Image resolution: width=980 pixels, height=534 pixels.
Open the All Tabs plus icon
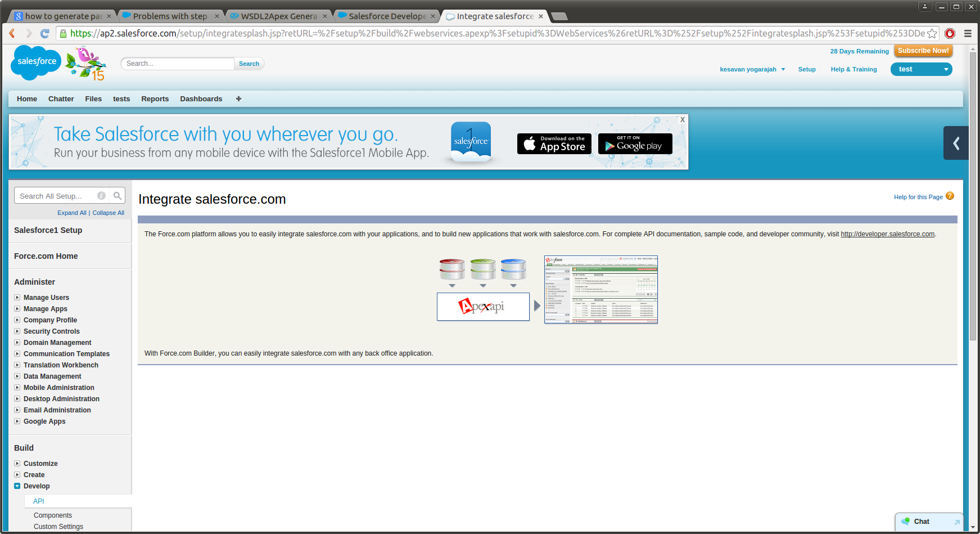(238, 99)
